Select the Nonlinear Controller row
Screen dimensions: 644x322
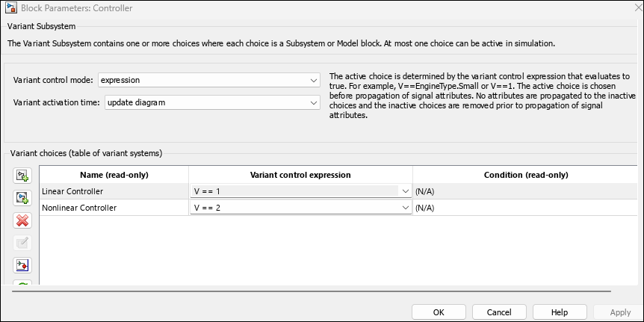coord(112,208)
